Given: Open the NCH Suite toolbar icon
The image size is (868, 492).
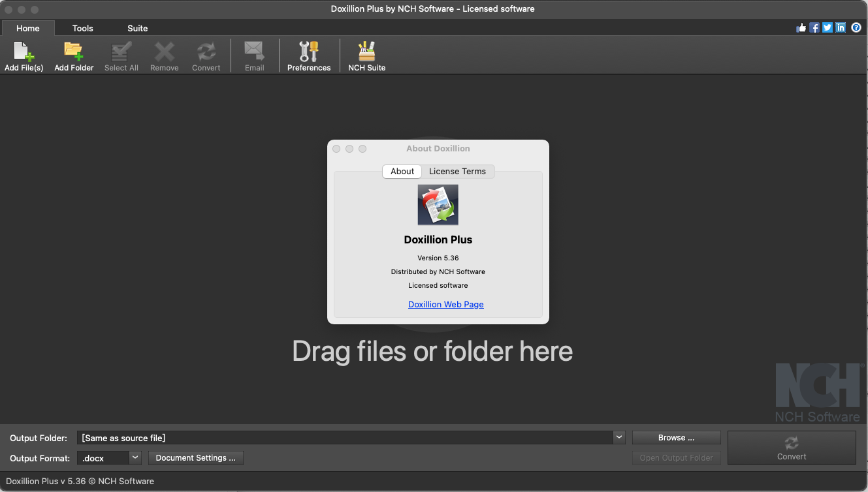Looking at the screenshot, I should [x=366, y=55].
